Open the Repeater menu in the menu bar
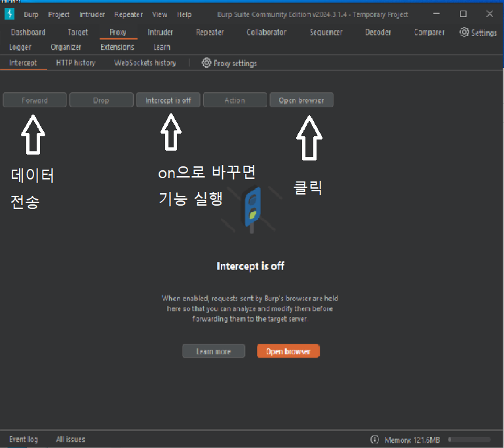The image size is (504, 448). click(128, 14)
